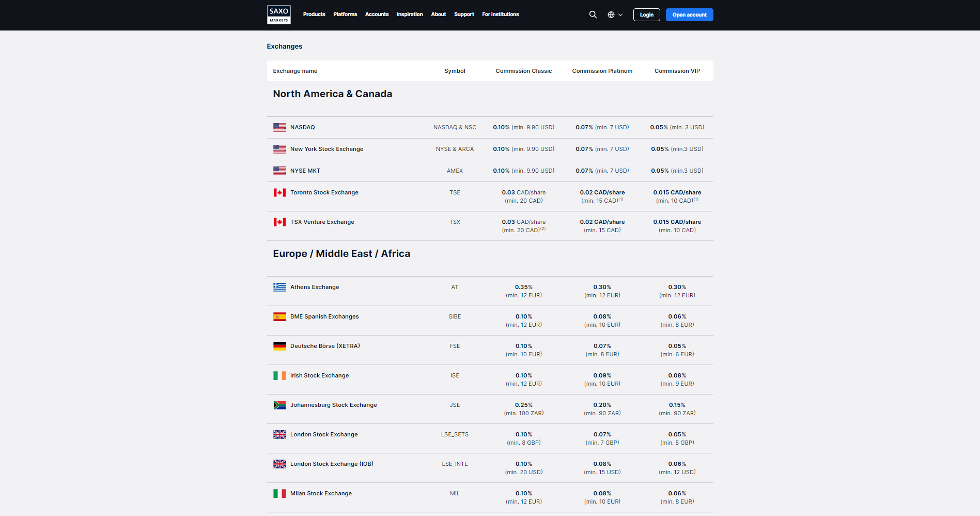The image size is (980, 516).
Task: Click the SIBE symbol
Action: click(x=455, y=316)
